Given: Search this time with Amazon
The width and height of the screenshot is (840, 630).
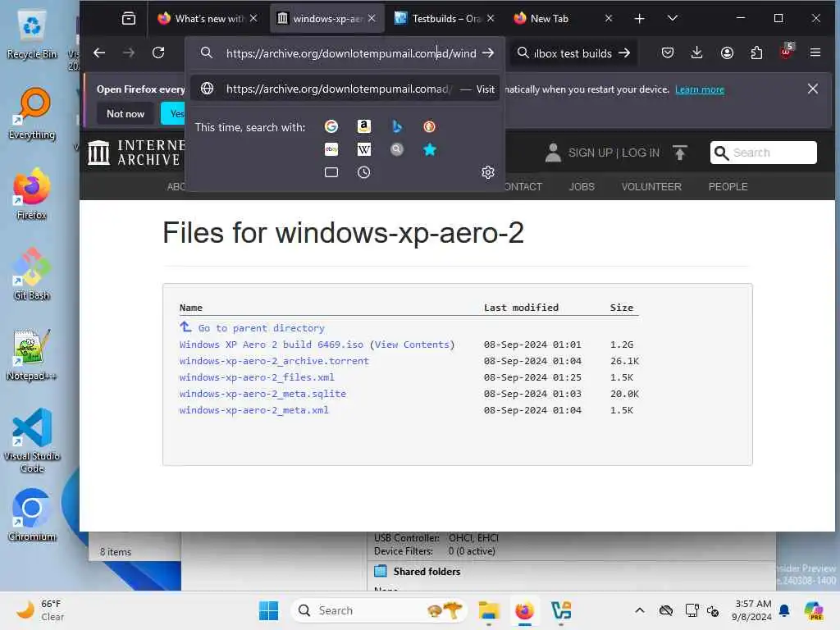Looking at the screenshot, I should (363, 126).
